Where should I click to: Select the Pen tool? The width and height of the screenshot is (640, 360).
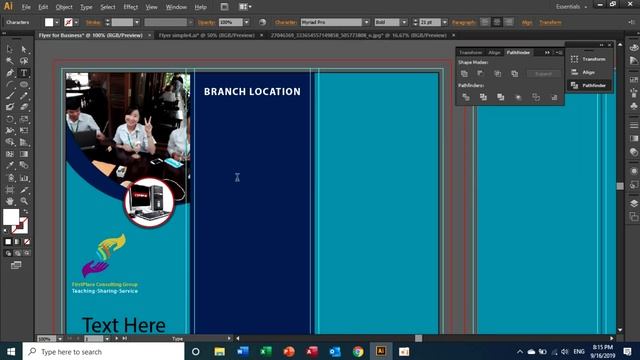[10, 73]
